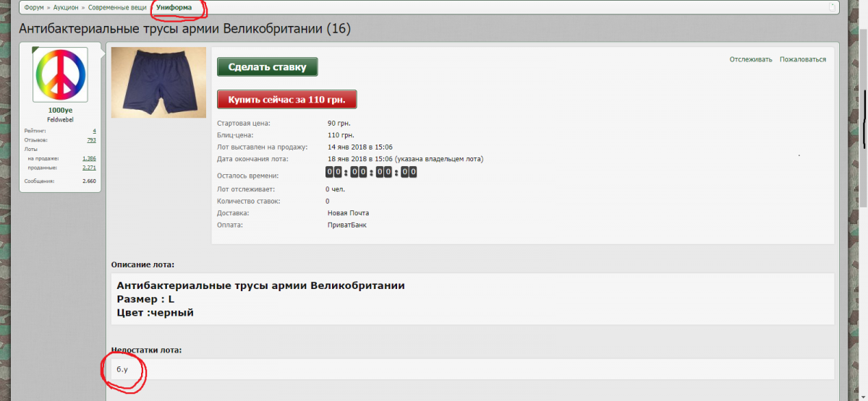Click the lot title heading
Screen dimensions: 868x401
point(184,29)
